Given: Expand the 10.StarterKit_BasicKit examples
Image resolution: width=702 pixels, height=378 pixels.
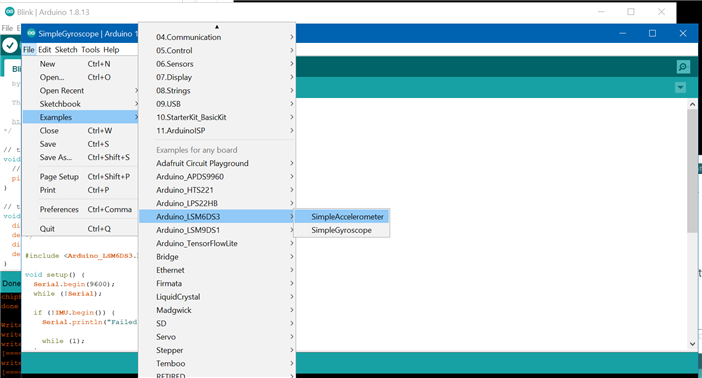Looking at the screenshot, I should (217, 117).
